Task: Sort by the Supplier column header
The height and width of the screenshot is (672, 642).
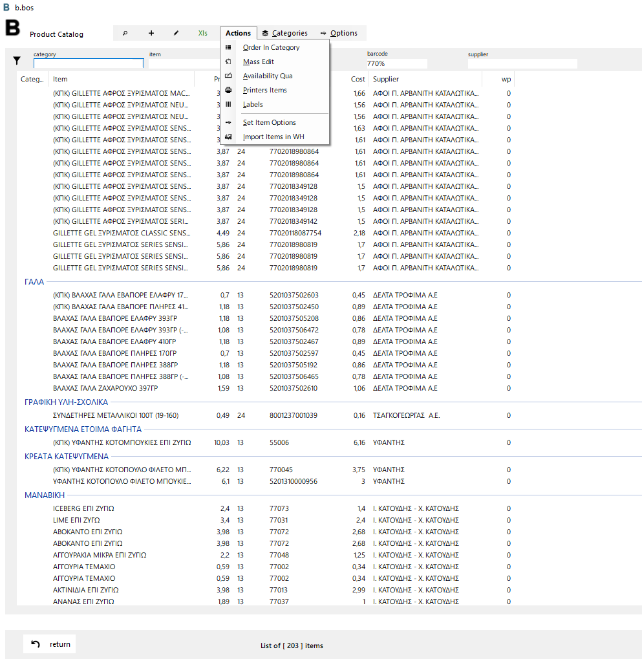Action: [385, 80]
